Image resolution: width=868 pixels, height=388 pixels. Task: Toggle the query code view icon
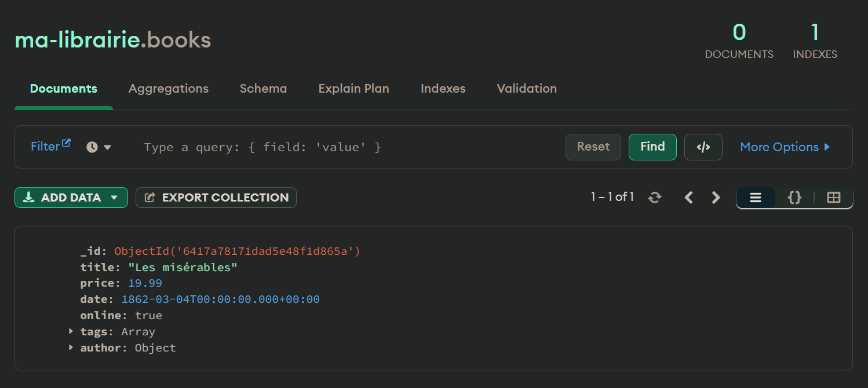click(x=703, y=147)
